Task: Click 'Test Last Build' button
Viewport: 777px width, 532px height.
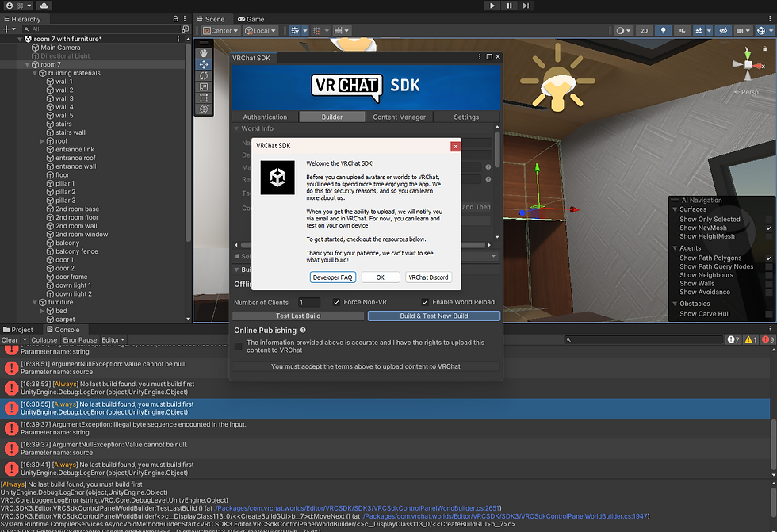Action: click(298, 316)
